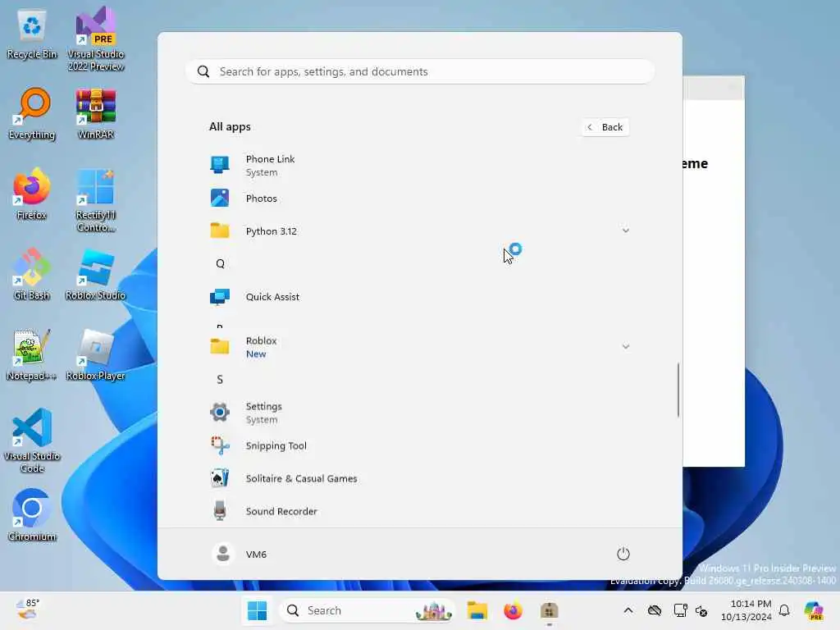Click the taskbar Search box
Viewport: 840px width, 630px height.
367,610
